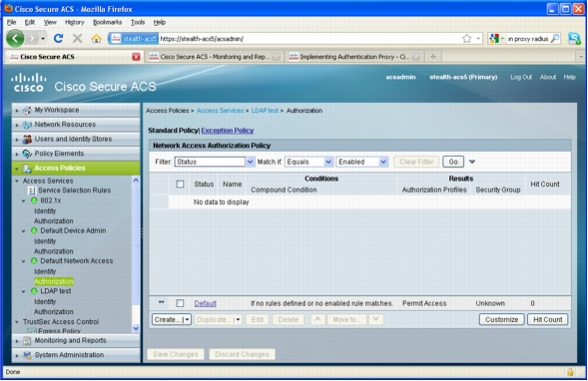The width and height of the screenshot is (588, 381).
Task: Toggle the select-all checkbox in table header
Action: tap(180, 184)
